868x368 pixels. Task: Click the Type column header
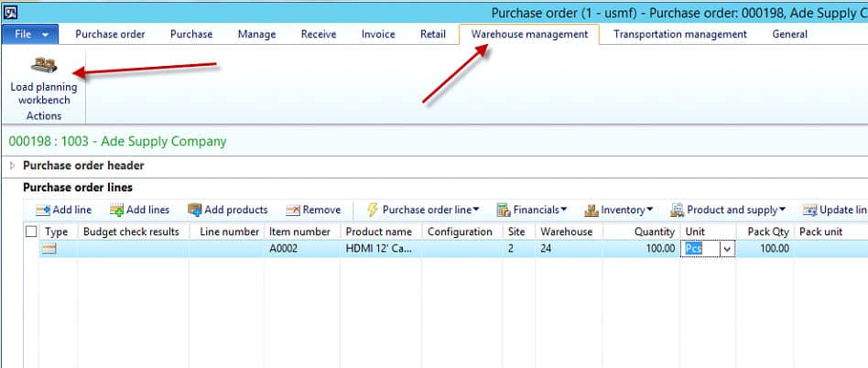pyautogui.click(x=58, y=232)
